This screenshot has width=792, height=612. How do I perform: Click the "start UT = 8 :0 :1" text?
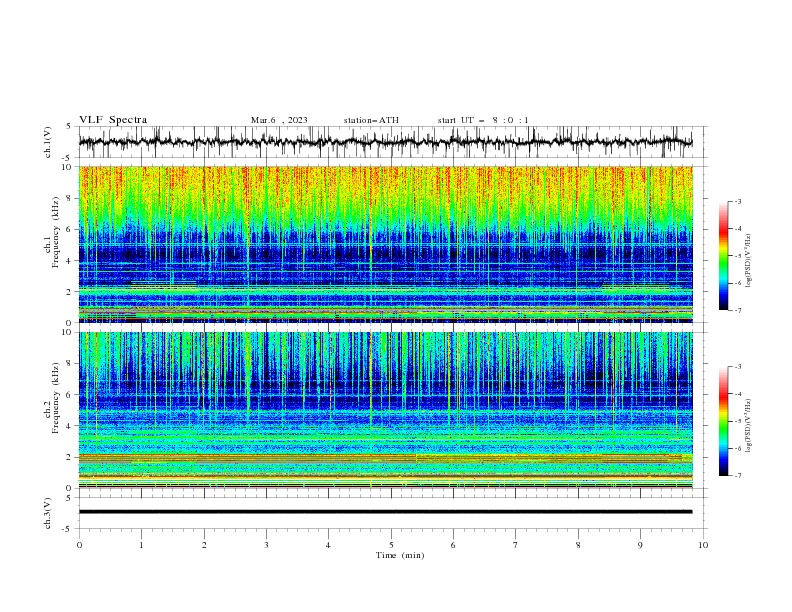483,120
